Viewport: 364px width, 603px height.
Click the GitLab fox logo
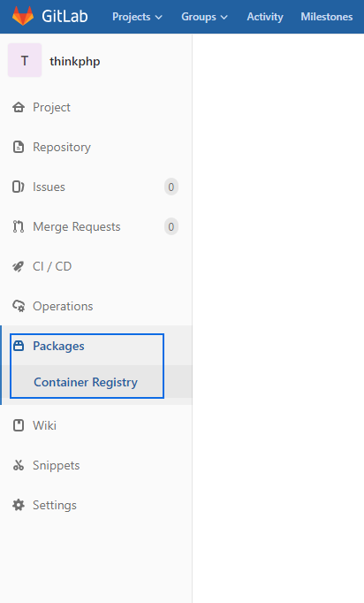click(x=23, y=16)
